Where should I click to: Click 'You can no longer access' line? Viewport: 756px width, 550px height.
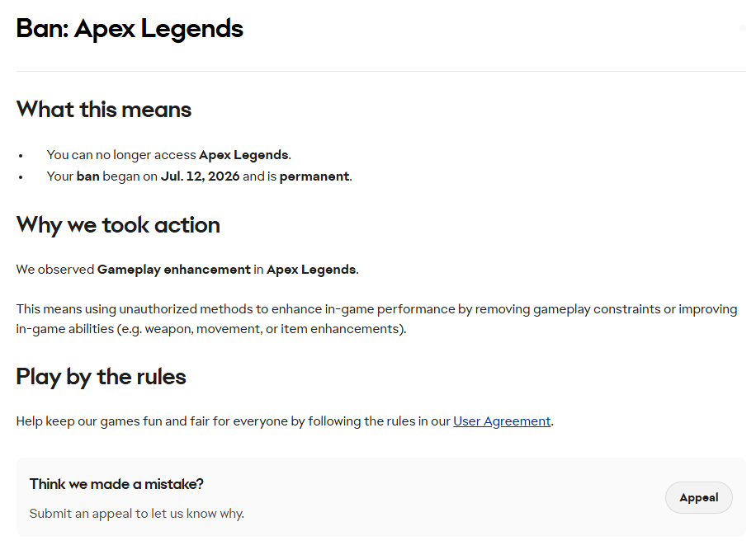(168, 154)
